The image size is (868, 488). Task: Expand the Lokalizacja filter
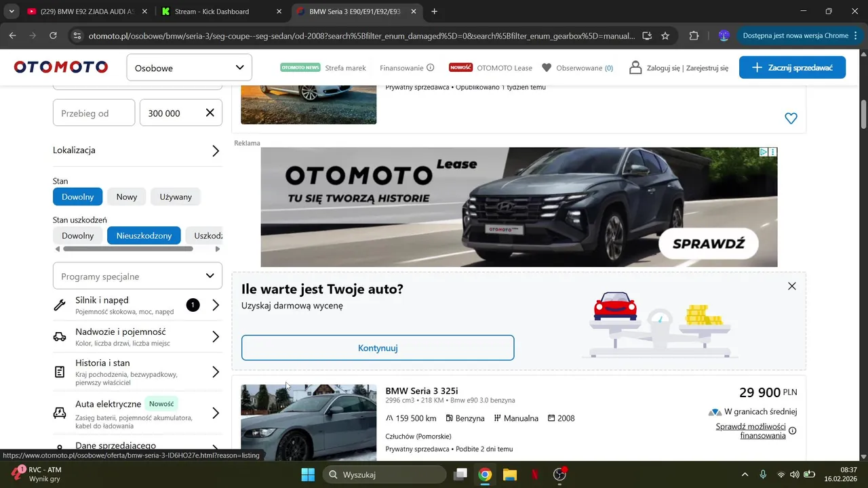point(138,150)
